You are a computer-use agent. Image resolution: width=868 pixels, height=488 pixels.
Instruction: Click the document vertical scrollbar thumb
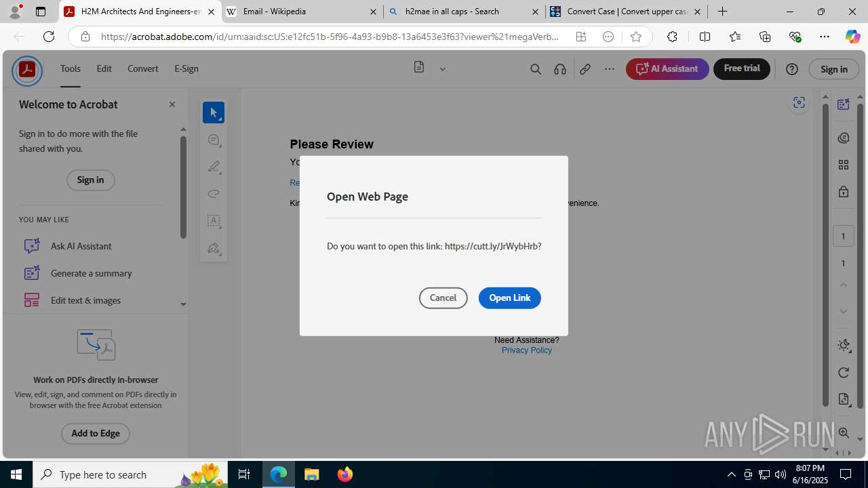825,256
